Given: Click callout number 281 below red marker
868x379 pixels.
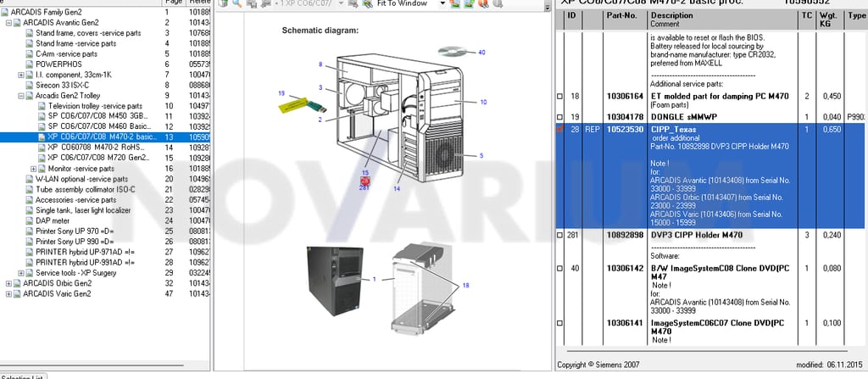Looking at the screenshot, I should coord(364,188).
